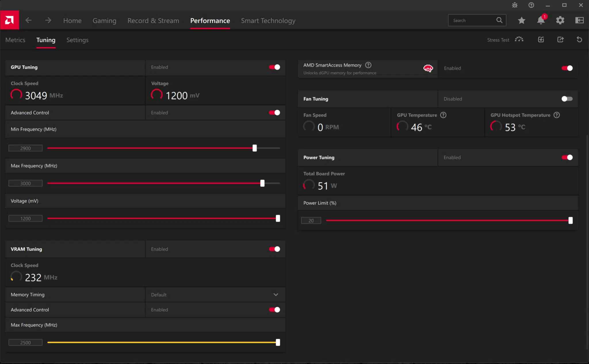Screen dimensions: 589x364
Task: Click the Power Limit slider handle
Action: pos(571,220)
